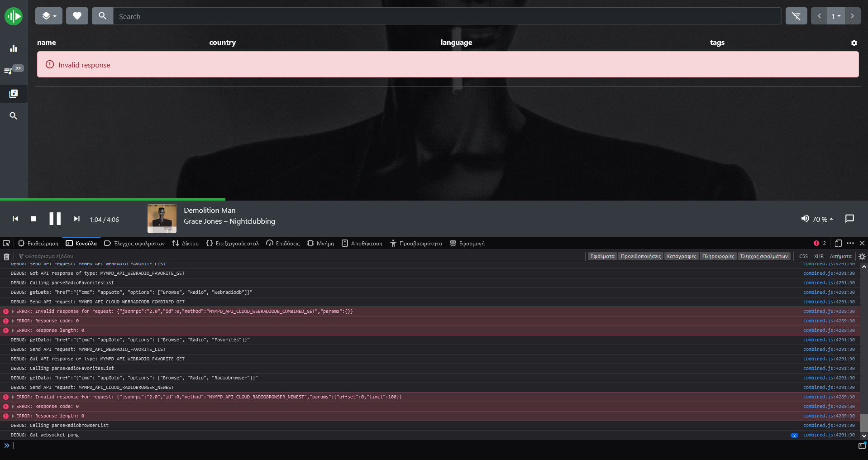This screenshot has width=868, height=460.
Task: Toggle the CSS message filter
Action: [x=803, y=256]
